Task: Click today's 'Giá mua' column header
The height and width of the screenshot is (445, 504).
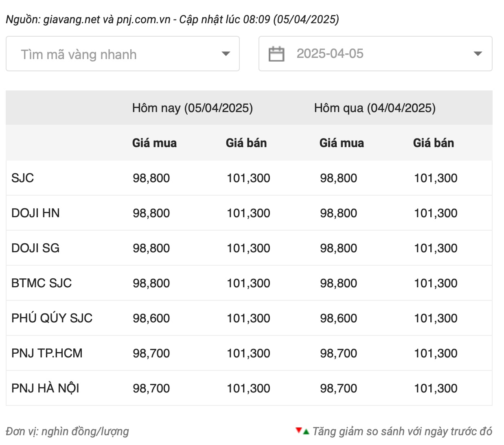Action: pyautogui.click(x=154, y=143)
